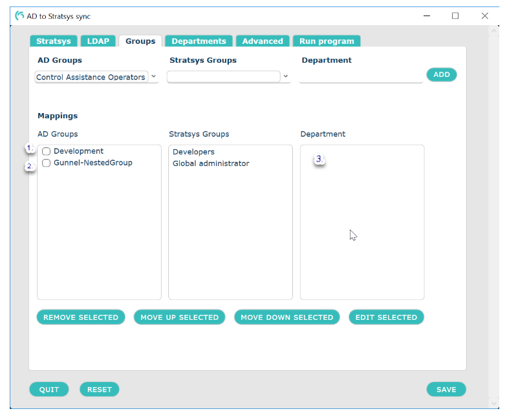This screenshot has height=420, width=507.
Task: Tick the Development mapping checkbox
Action: (x=47, y=151)
